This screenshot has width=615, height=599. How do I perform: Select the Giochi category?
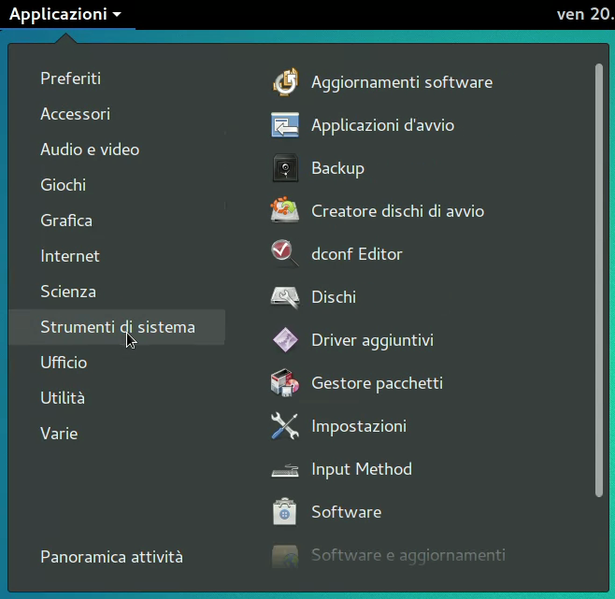63,185
